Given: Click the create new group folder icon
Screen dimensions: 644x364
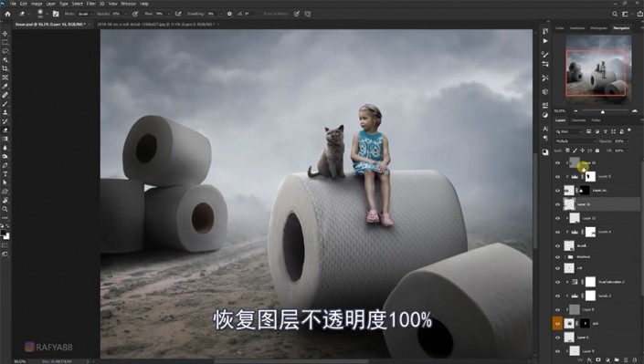Looking at the screenshot, I should pyautogui.click(x=617, y=360).
